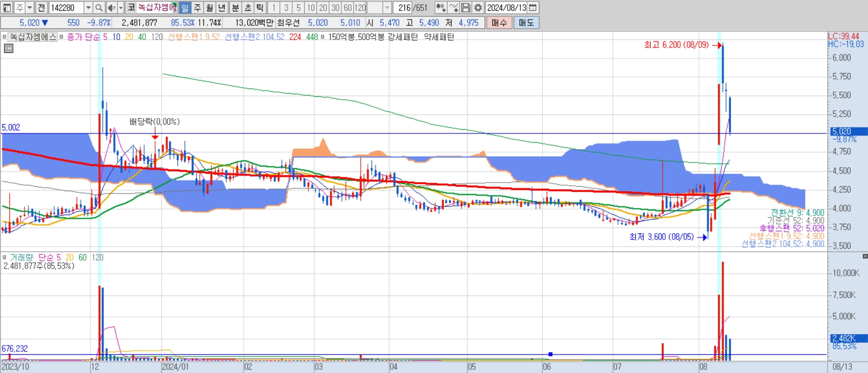Click the 강세패턴 label
This screenshot has width=868, height=373.
pos(402,37)
